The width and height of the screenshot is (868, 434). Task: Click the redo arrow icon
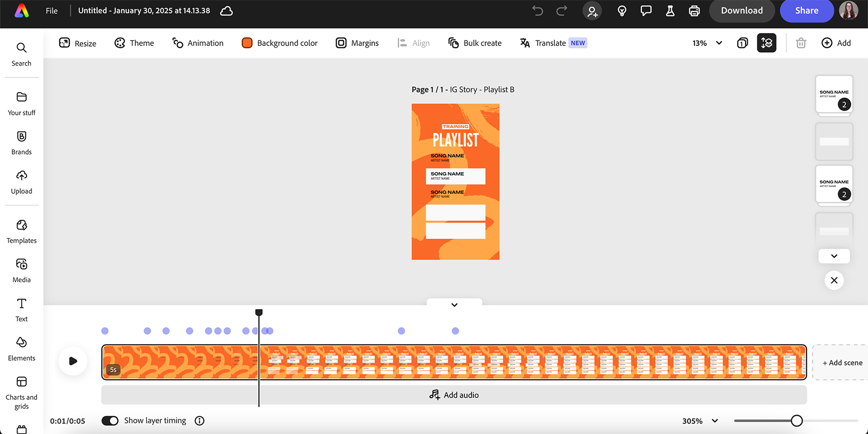tap(562, 11)
